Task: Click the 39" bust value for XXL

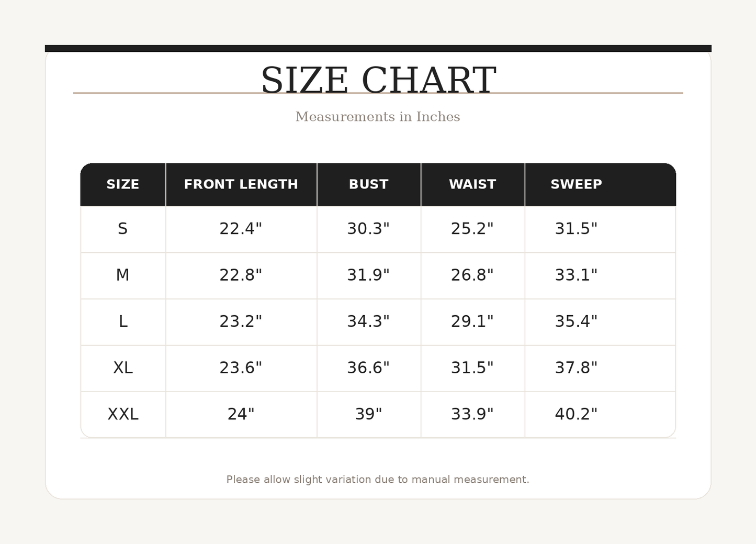Action: coord(368,414)
